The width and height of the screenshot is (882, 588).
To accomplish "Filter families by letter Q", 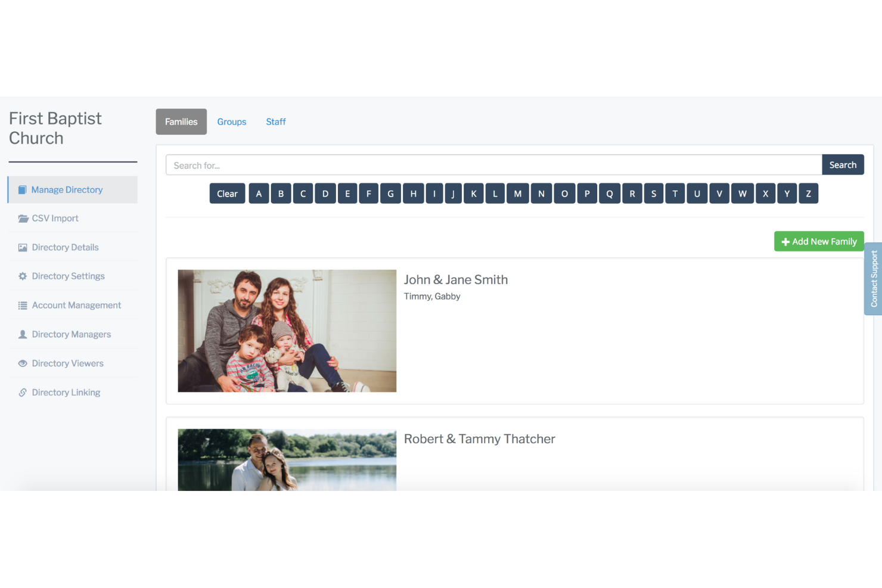I will 610,194.
